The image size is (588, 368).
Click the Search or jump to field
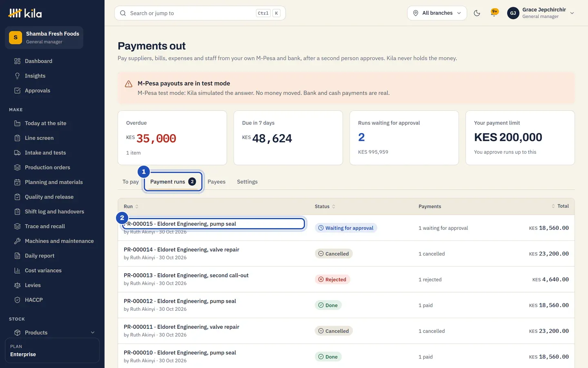(200, 13)
